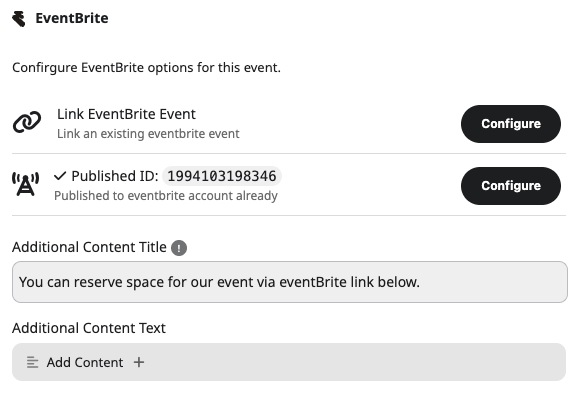Click the chain link icon

(x=27, y=122)
